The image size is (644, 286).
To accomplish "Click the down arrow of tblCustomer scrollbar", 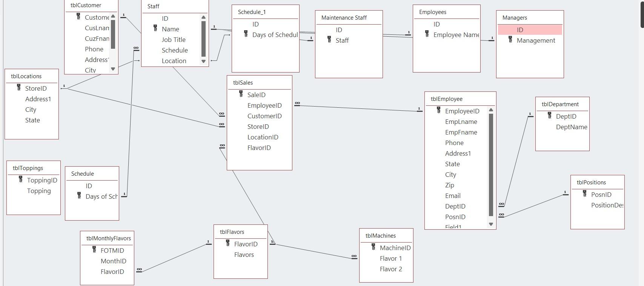I will (113, 69).
